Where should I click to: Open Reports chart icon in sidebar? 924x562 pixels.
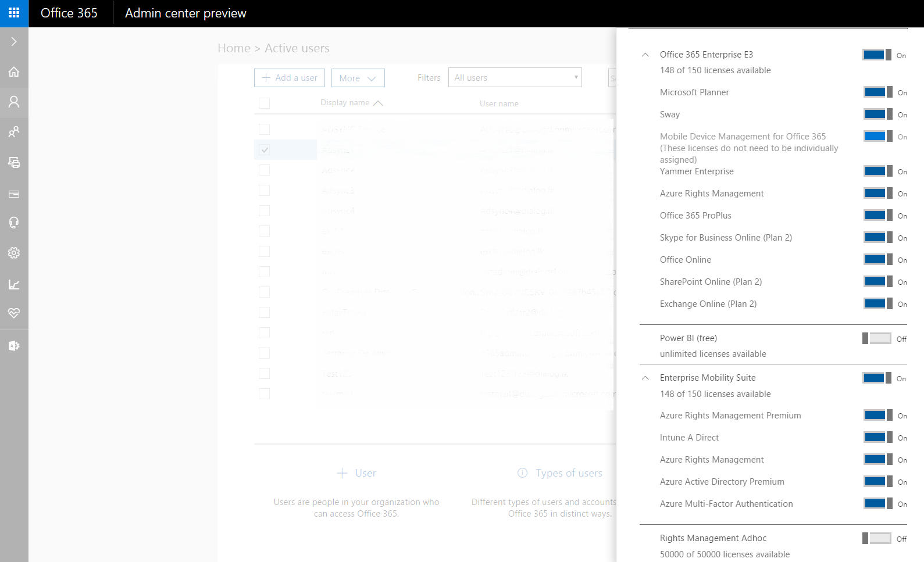(14, 284)
